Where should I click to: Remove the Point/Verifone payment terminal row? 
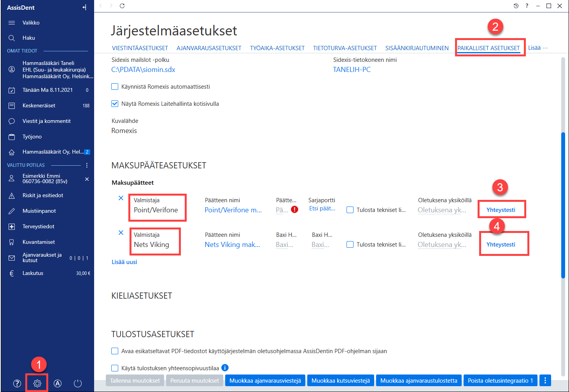click(x=121, y=198)
